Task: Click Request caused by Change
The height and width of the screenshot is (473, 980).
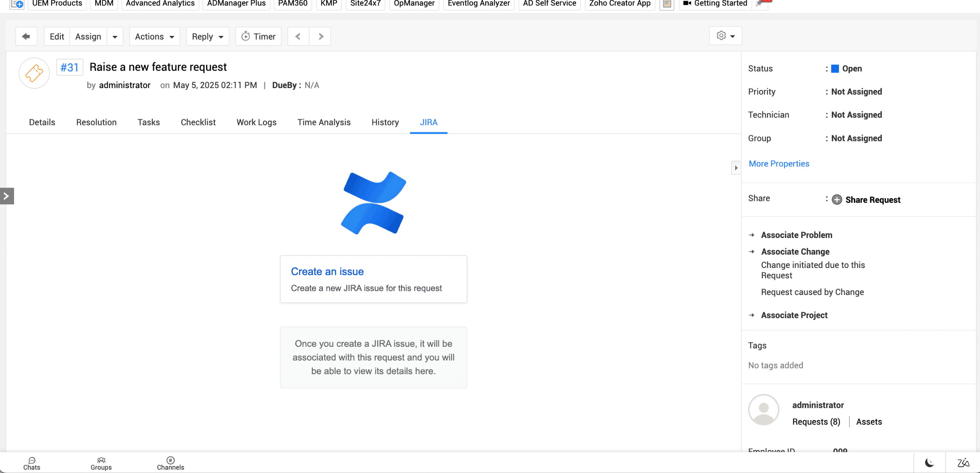Action: pyautogui.click(x=812, y=292)
